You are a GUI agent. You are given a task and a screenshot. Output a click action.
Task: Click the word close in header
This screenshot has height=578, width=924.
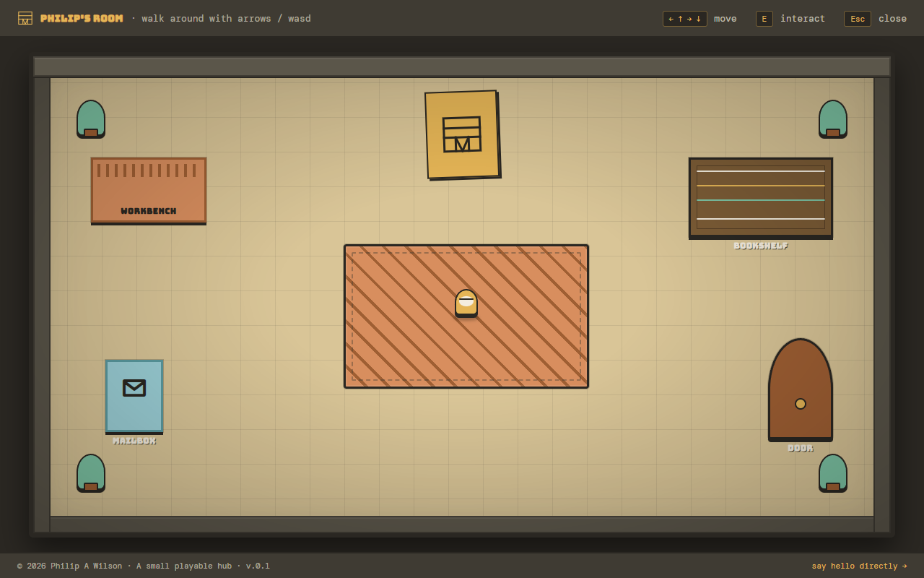892,19
